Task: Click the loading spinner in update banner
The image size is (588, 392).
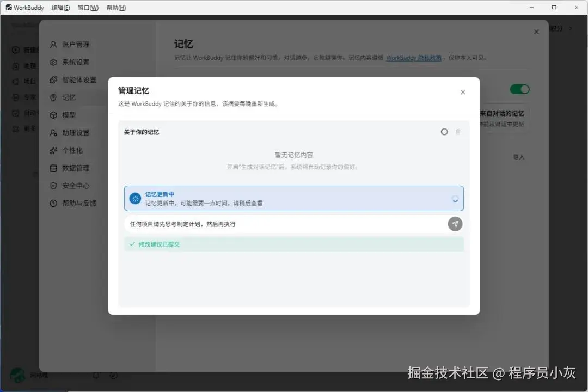Action: point(455,199)
